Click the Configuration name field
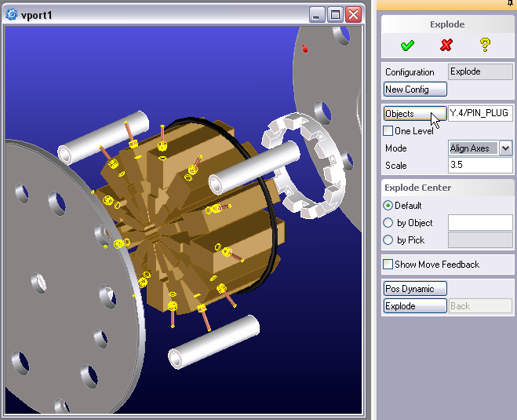The width and height of the screenshot is (517, 420). (479, 71)
